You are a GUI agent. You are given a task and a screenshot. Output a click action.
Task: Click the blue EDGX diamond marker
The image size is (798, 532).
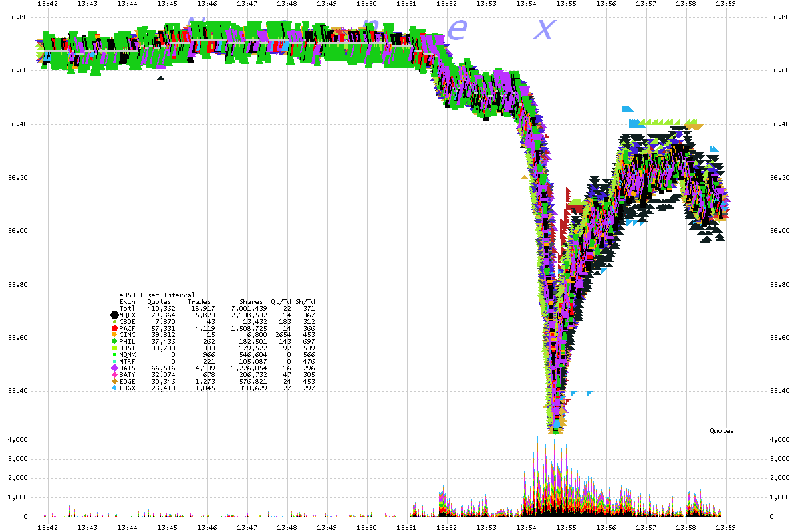click(114, 387)
